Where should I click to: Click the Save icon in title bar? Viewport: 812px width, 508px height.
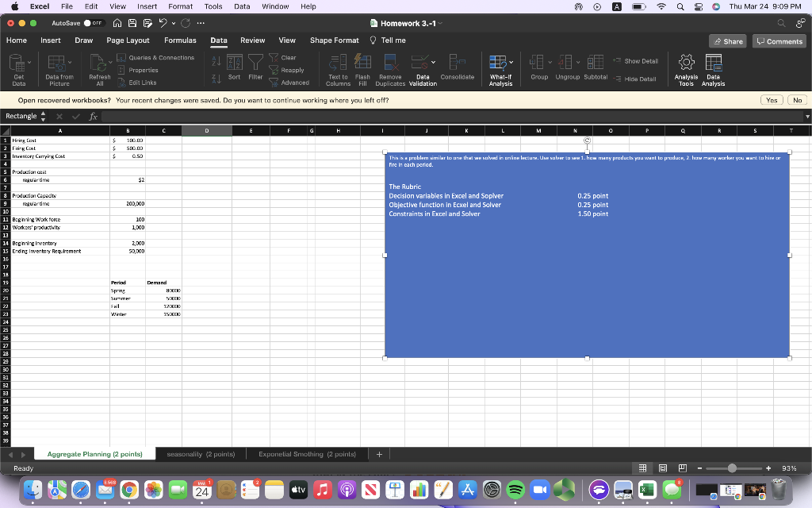click(132, 23)
